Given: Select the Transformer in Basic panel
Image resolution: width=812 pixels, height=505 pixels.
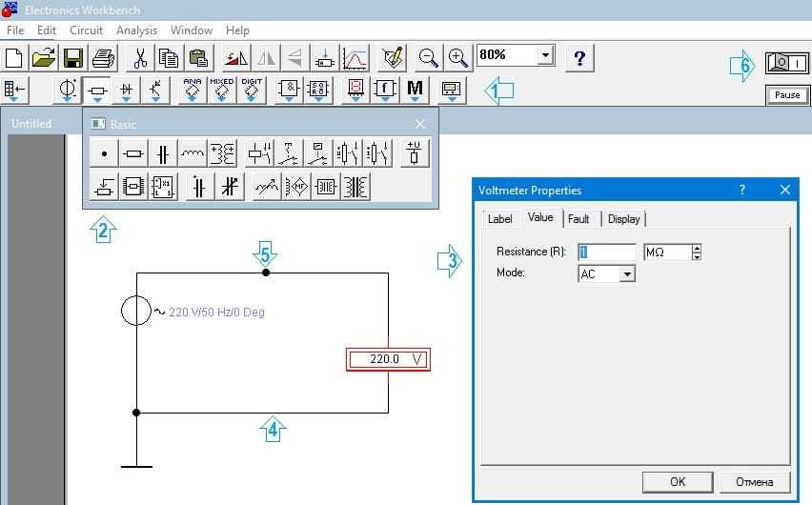Looking at the screenshot, I should tap(222, 153).
